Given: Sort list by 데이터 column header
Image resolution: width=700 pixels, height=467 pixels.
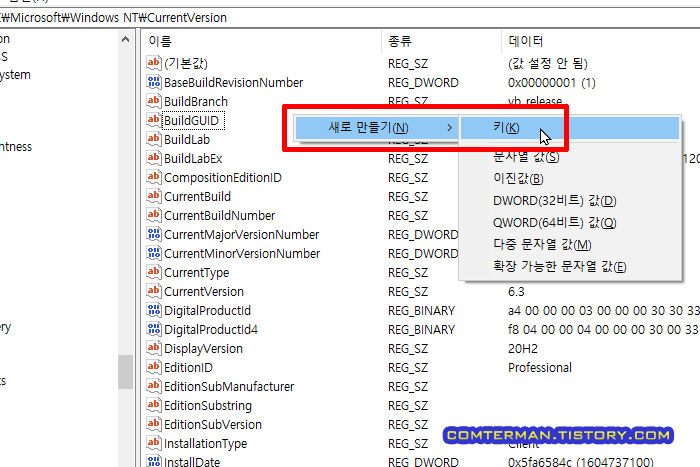Looking at the screenshot, I should tap(600, 42).
